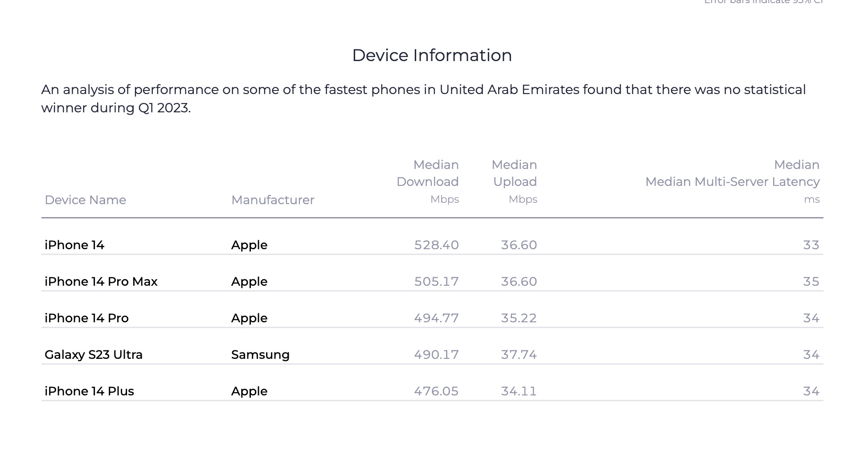Screen dimensions: 868x452
Task: Select the iPhone 14 row name
Action: (74, 245)
